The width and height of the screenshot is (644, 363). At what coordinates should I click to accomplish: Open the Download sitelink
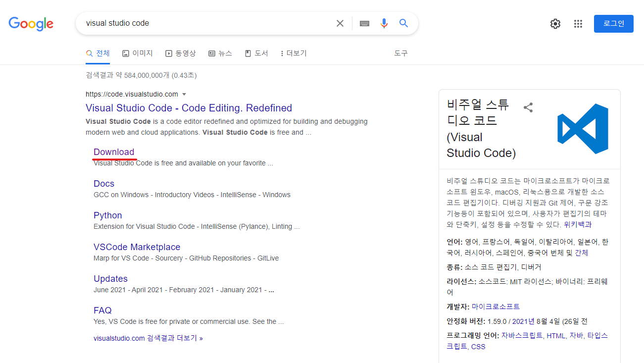(114, 152)
